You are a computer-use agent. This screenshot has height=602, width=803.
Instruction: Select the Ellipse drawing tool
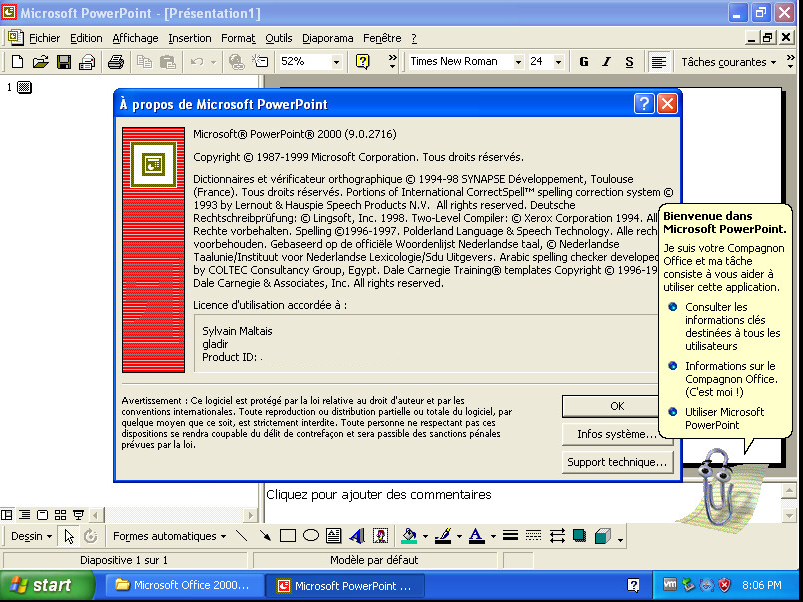[311, 536]
